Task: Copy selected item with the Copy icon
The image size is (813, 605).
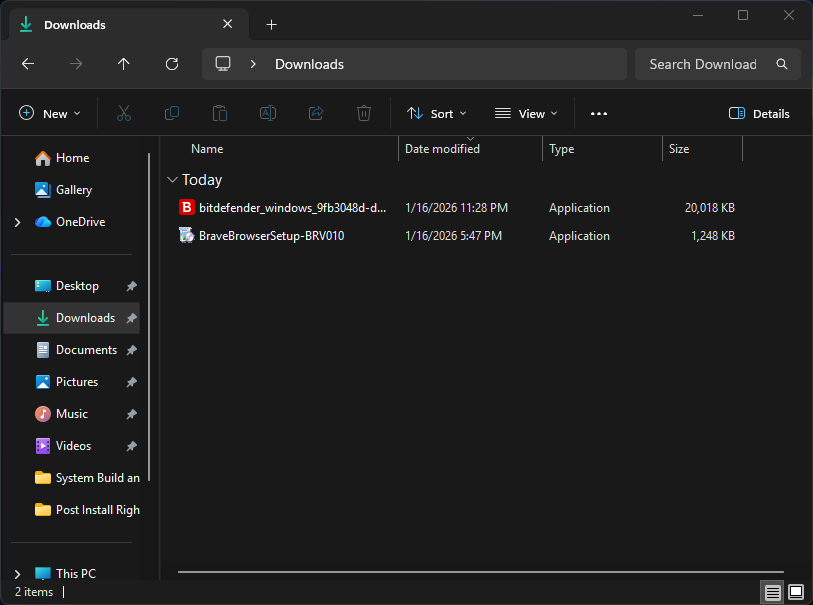Action: point(171,113)
